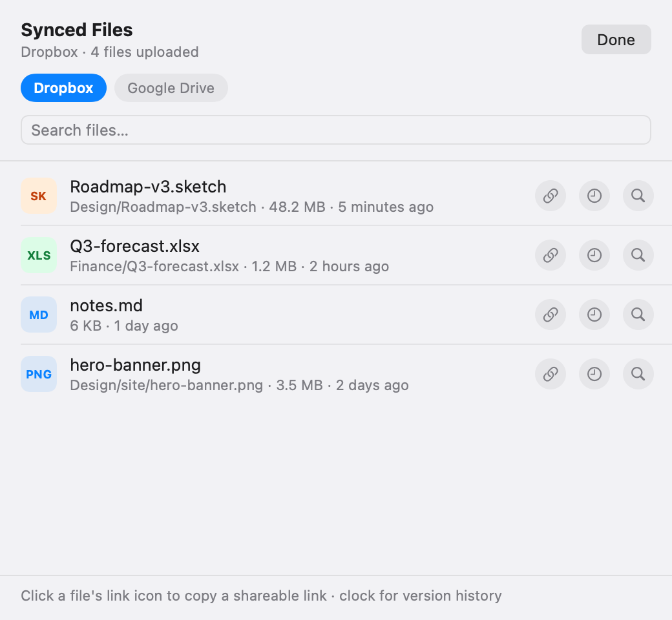Open version history for hero-banner.png
Screen dimensions: 672x620
click(x=594, y=374)
